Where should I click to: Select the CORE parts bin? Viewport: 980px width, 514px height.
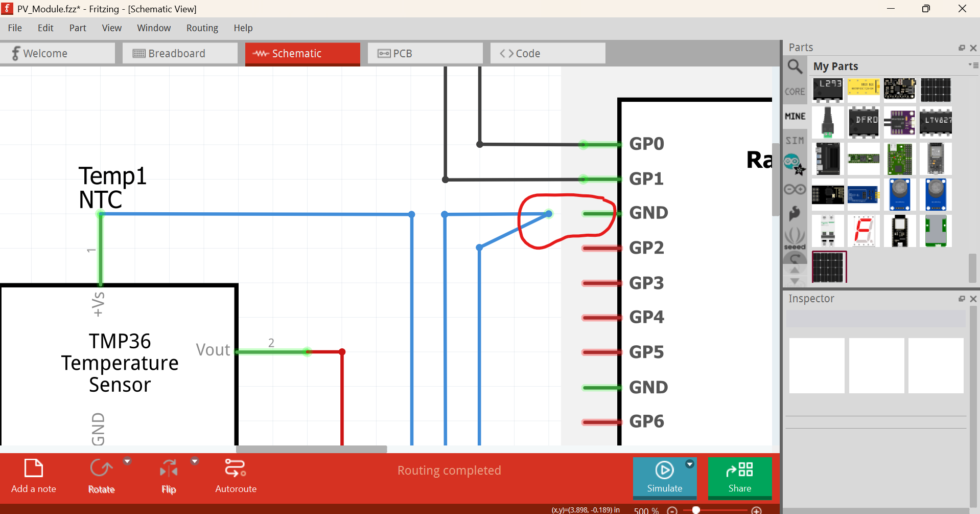pos(795,92)
